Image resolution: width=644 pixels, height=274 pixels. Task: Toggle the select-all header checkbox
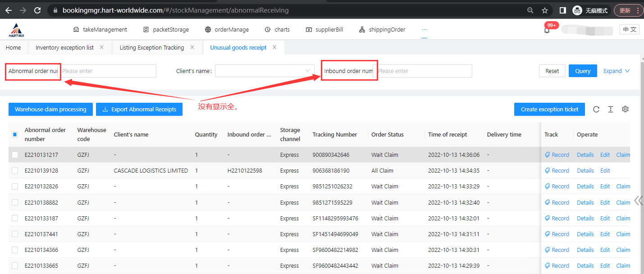[15, 134]
